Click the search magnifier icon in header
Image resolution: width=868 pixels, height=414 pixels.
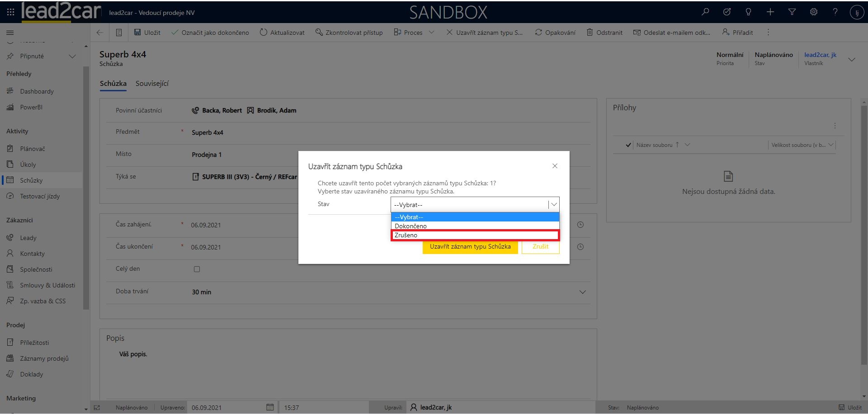pos(705,12)
